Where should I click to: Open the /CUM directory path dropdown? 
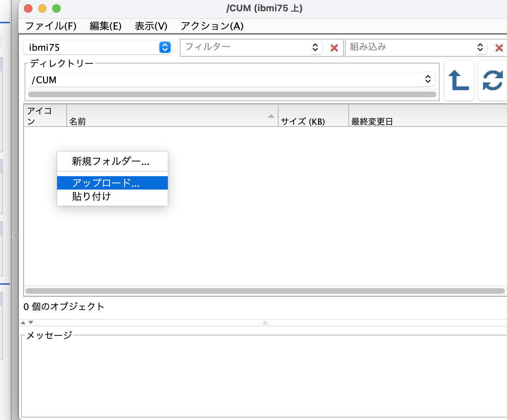pyautogui.click(x=428, y=79)
